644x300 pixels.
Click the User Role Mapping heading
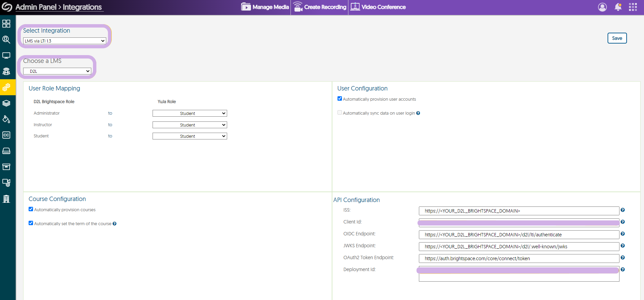pos(54,88)
